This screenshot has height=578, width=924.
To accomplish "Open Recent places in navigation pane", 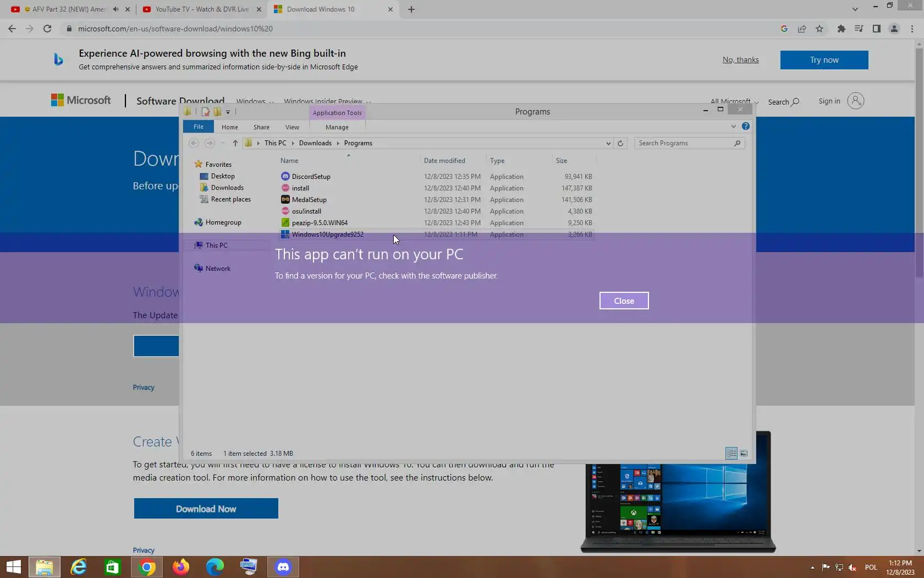I will point(230,199).
